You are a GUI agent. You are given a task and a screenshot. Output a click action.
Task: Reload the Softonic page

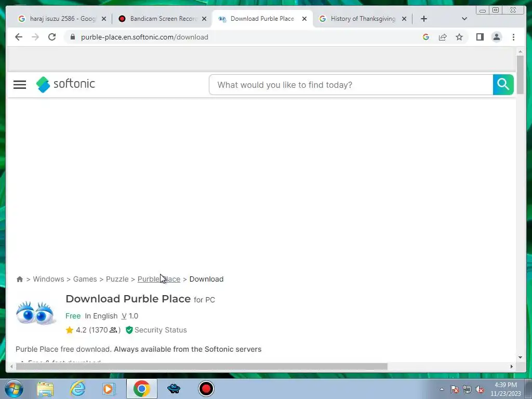pos(52,37)
